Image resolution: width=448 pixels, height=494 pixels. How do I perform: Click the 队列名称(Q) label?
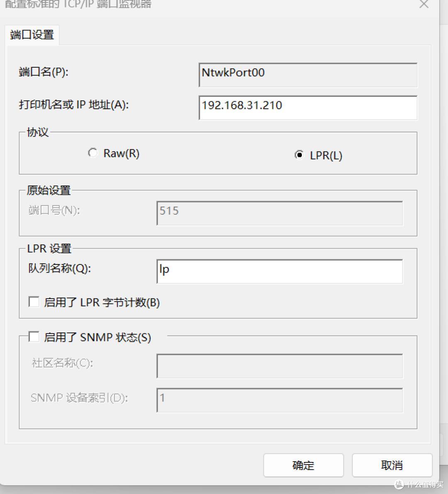59,268
